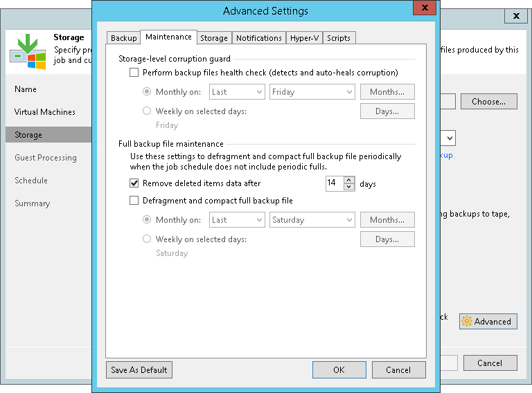Uncheck Remove deleted items data after
Viewport: 532px width, 393px height.
click(134, 184)
